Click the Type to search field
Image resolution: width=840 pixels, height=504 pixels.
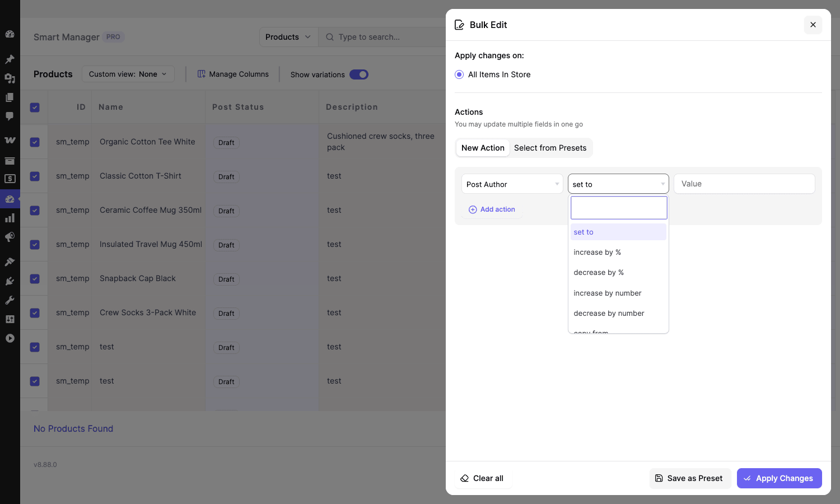[383, 37]
